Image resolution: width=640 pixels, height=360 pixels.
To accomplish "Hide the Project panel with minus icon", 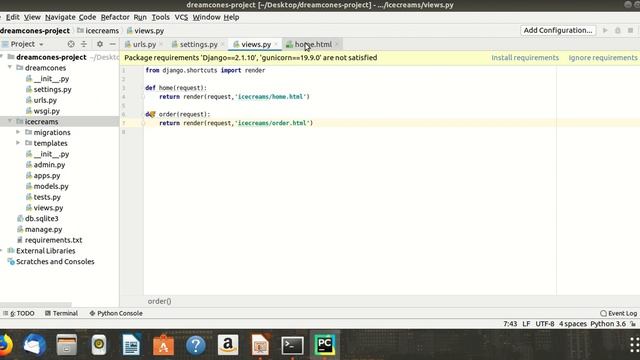I will [x=112, y=44].
